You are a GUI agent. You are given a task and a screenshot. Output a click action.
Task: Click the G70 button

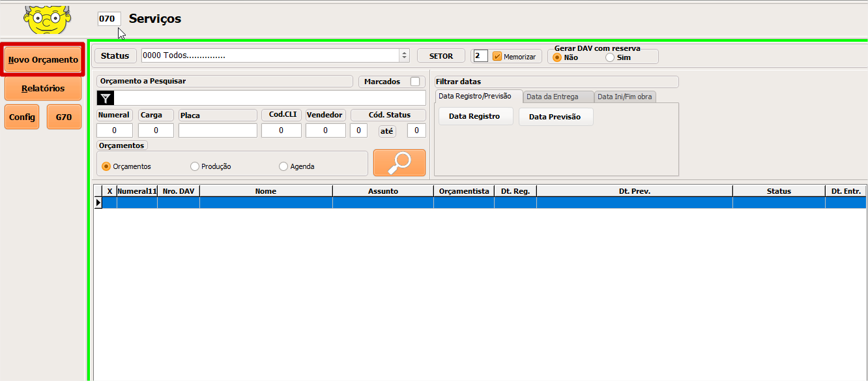point(64,117)
